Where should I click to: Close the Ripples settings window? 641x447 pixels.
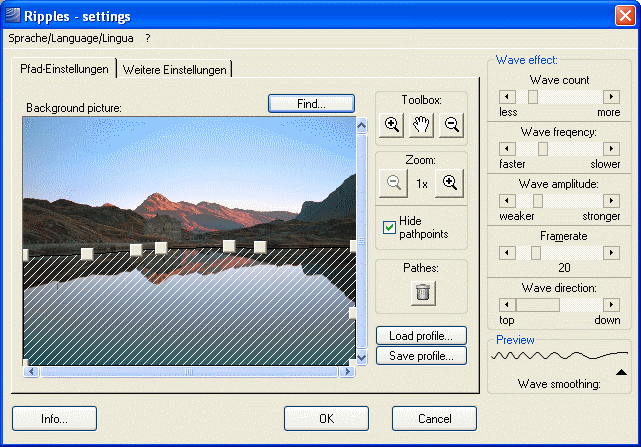[x=625, y=16]
